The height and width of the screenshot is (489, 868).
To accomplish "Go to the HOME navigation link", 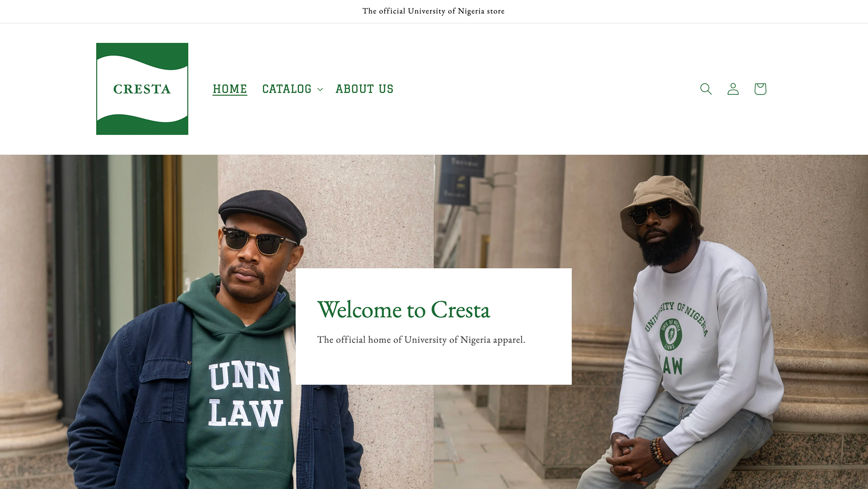I will (230, 89).
